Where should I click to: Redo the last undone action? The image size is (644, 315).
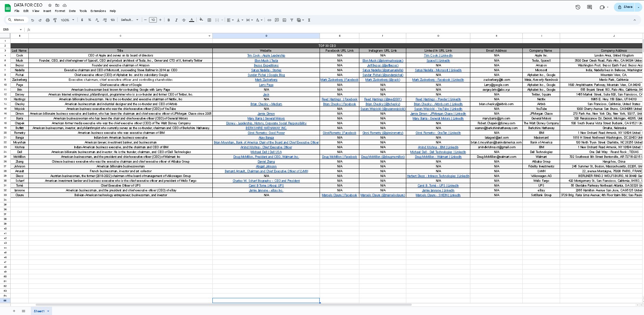40,20
